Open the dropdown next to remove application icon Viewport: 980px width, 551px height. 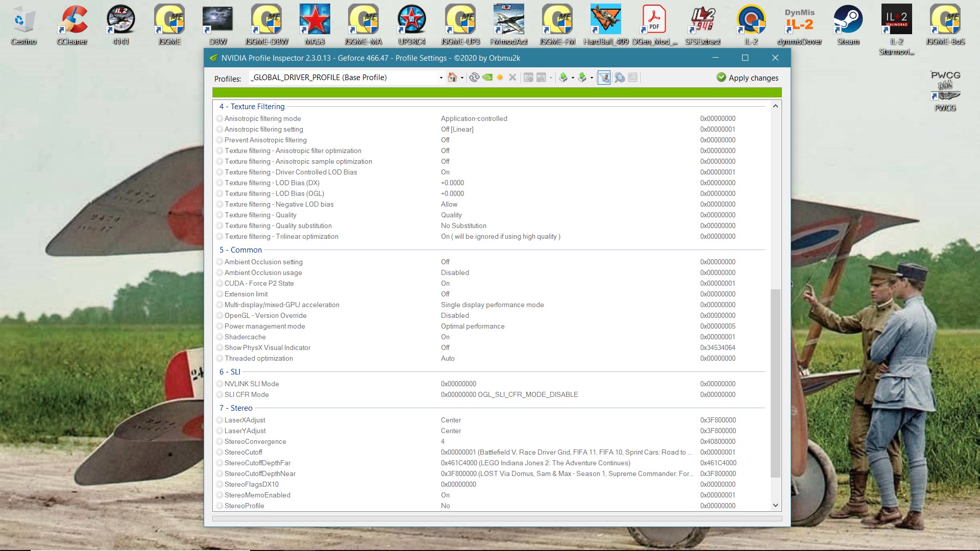(551, 78)
